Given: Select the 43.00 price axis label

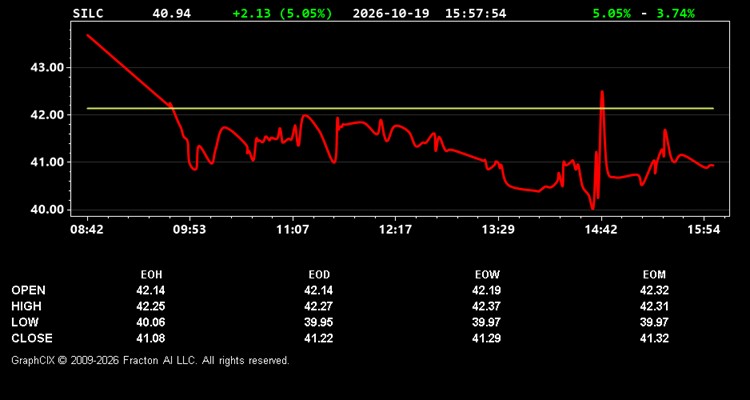Looking at the screenshot, I should tap(47, 67).
